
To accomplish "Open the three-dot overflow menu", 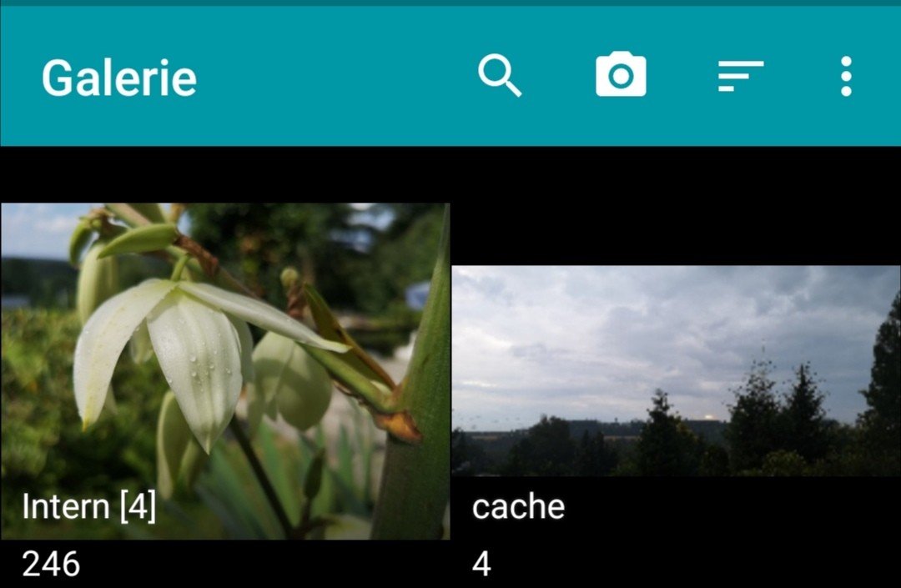I will tap(846, 76).
